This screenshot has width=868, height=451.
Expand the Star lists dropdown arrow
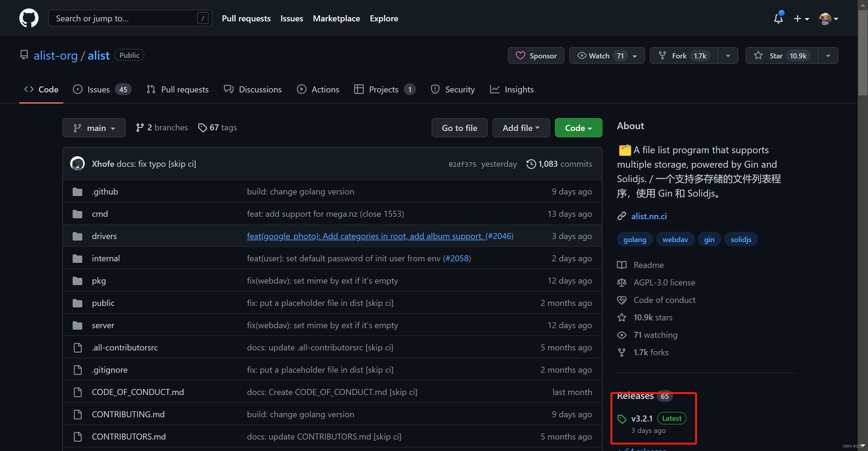point(828,56)
